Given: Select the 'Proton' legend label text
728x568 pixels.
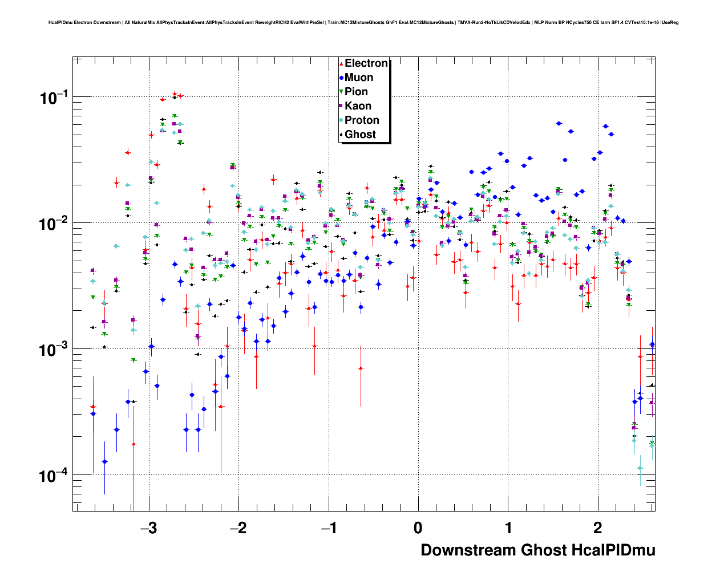Looking at the screenshot, I should click(362, 120).
